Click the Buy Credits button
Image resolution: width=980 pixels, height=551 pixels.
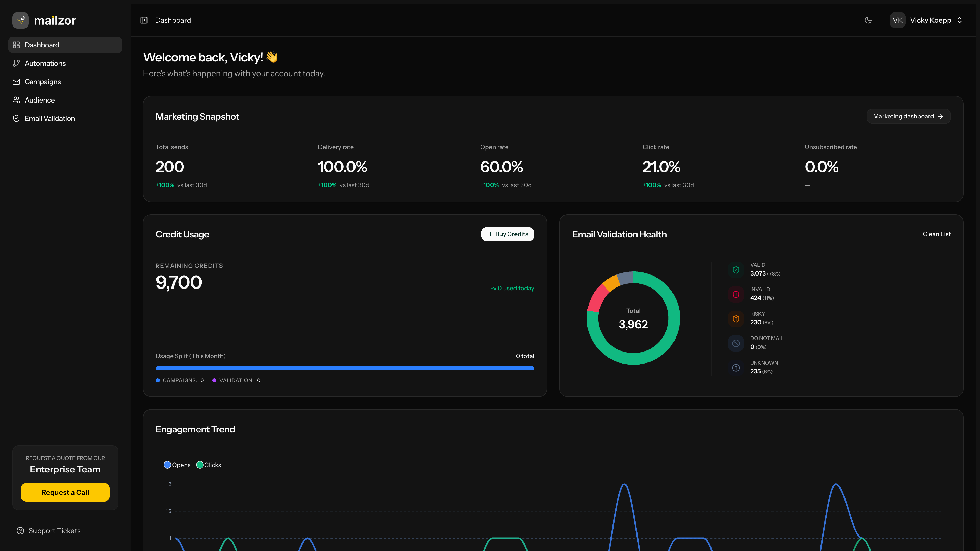(508, 234)
